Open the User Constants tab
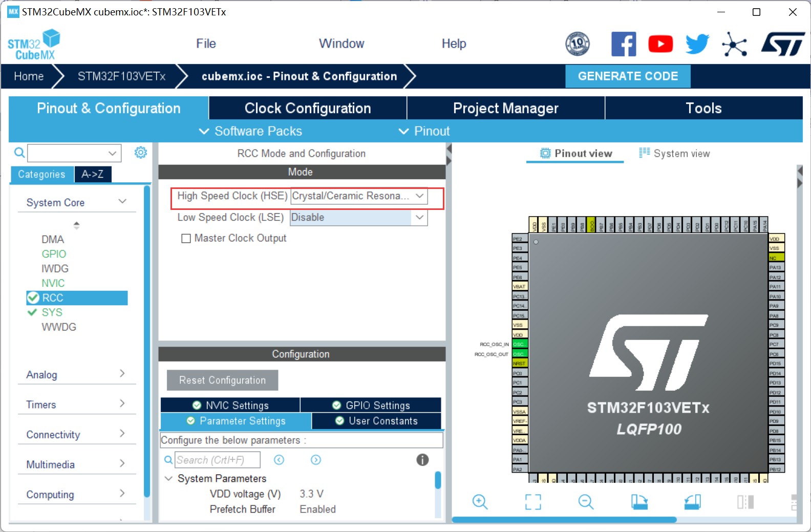Screen dimensions: 811x532 (x=376, y=421)
